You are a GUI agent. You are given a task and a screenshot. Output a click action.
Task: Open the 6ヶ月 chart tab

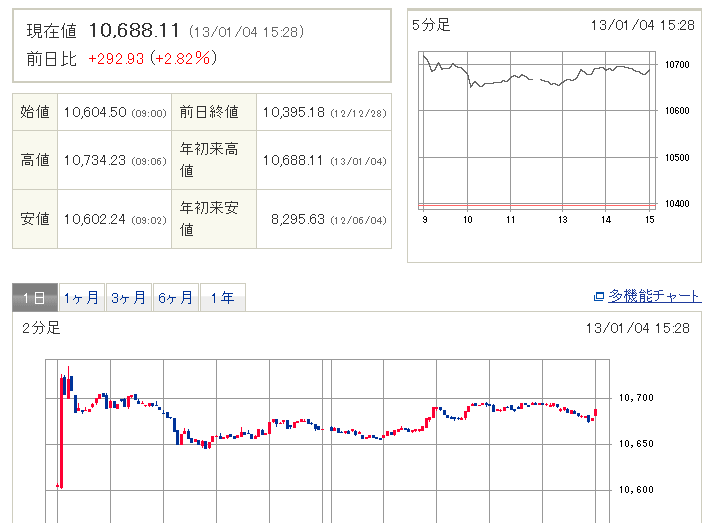tap(175, 298)
